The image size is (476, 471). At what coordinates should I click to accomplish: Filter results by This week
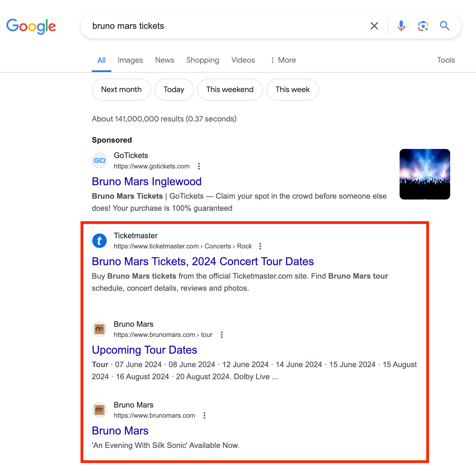[x=293, y=90]
